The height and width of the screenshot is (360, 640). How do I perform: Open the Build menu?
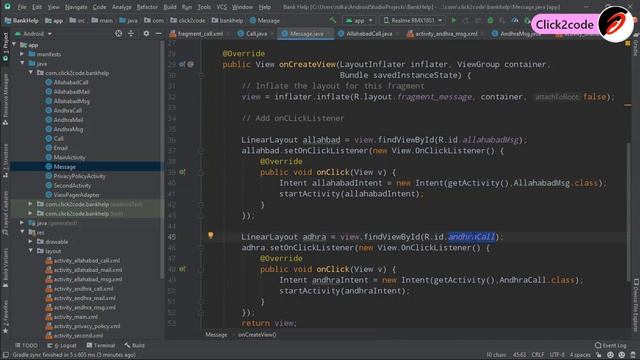point(170,7)
